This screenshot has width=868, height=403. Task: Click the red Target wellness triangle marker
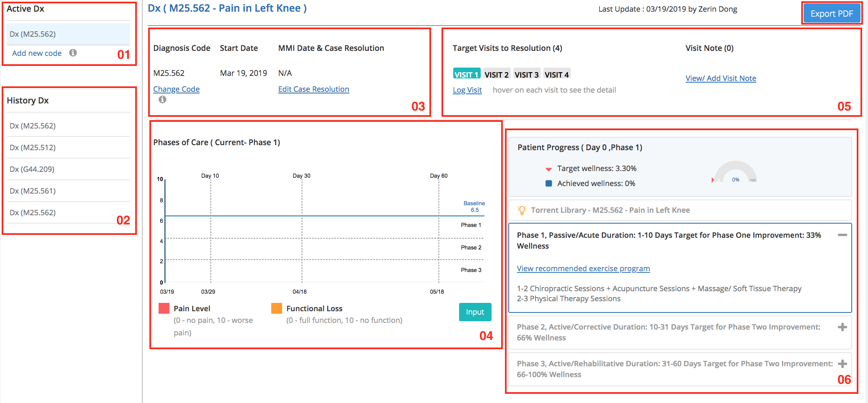coord(549,169)
